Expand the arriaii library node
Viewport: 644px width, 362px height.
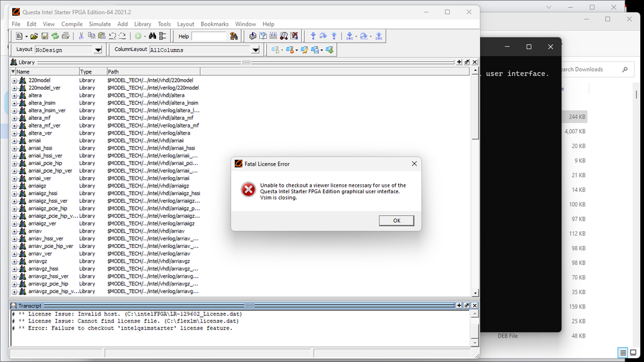[x=14, y=141]
